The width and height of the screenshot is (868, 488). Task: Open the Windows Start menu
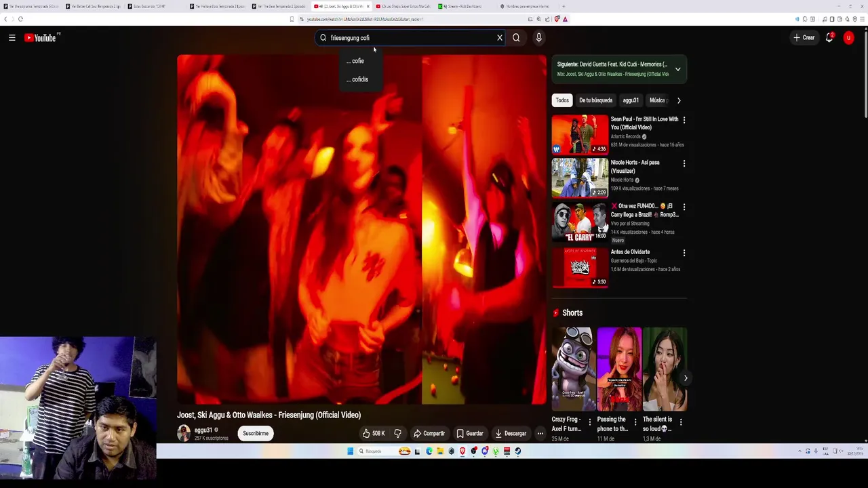(350, 451)
